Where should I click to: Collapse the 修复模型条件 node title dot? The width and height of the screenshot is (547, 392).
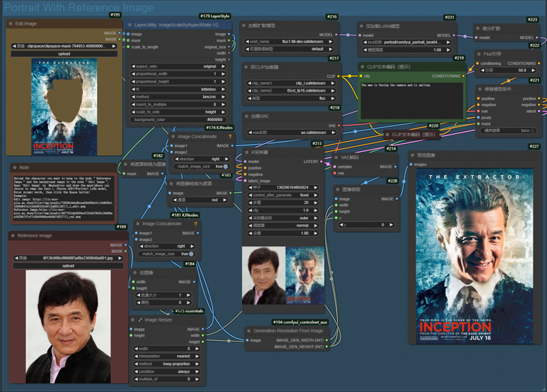pyautogui.click(x=480, y=89)
